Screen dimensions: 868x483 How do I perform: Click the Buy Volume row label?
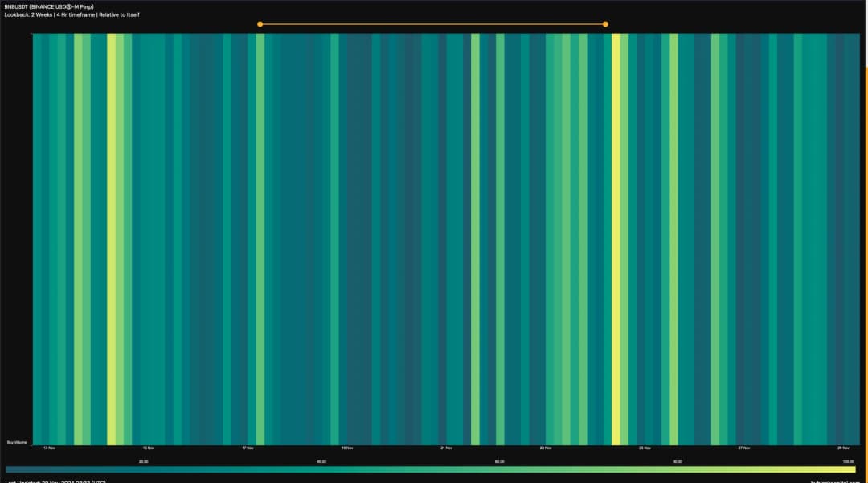[x=18, y=442]
